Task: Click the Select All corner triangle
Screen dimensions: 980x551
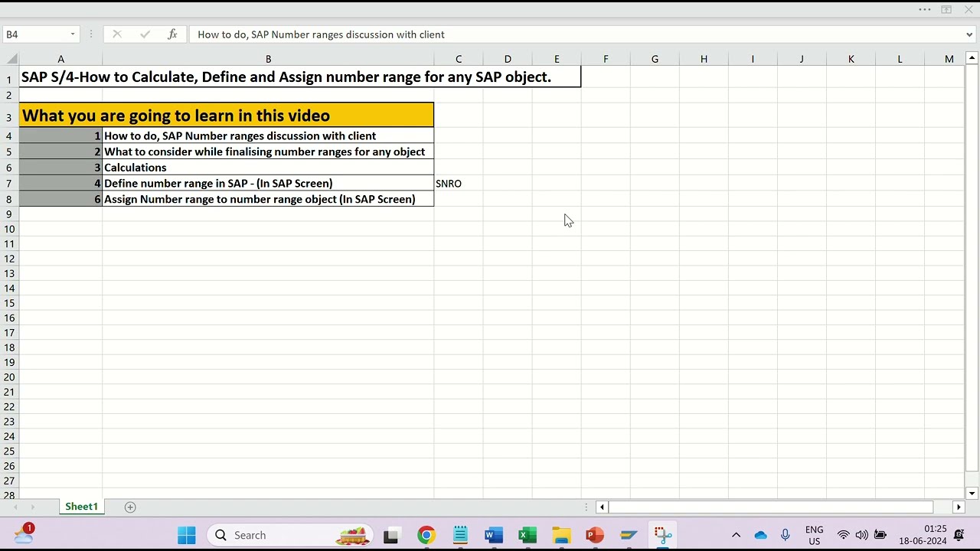Action: click(10, 59)
